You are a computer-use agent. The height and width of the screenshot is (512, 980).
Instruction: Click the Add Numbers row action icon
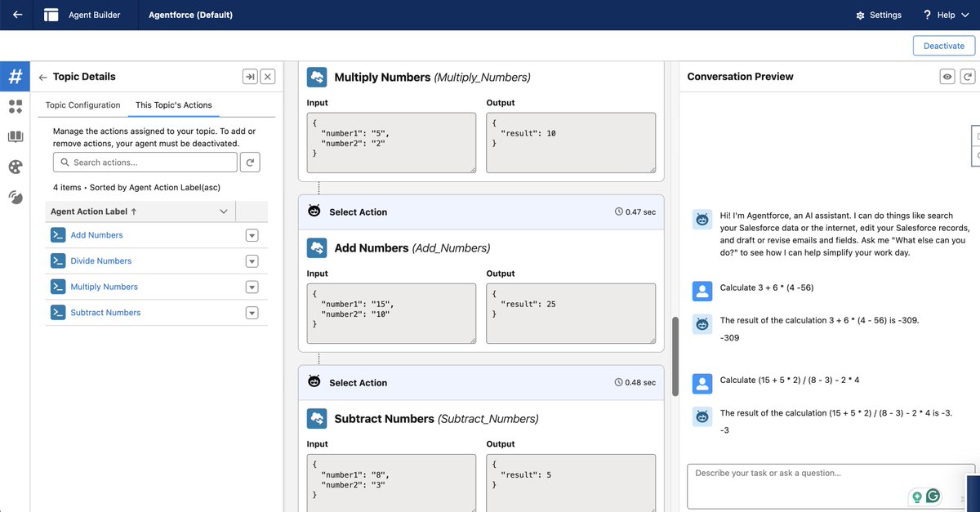(57, 235)
